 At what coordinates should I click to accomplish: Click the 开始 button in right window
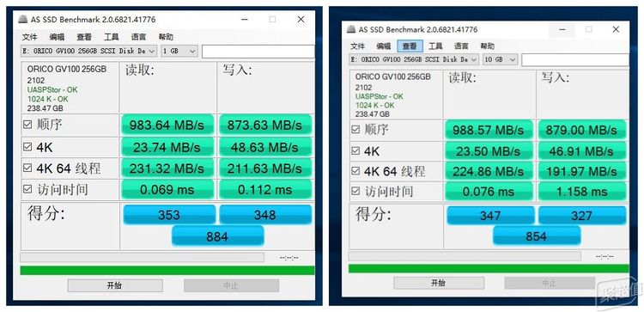439,283
